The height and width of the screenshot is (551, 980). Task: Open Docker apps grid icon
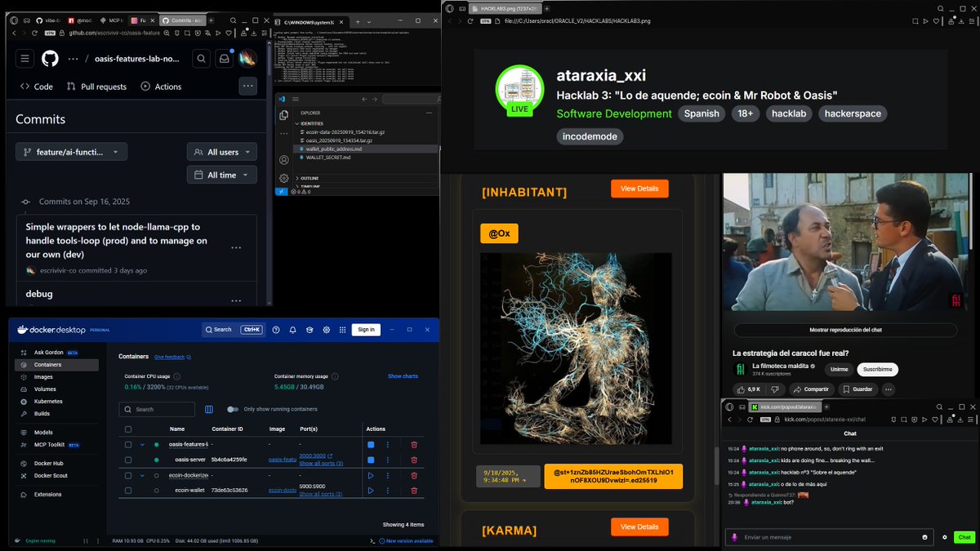pos(343,330)
